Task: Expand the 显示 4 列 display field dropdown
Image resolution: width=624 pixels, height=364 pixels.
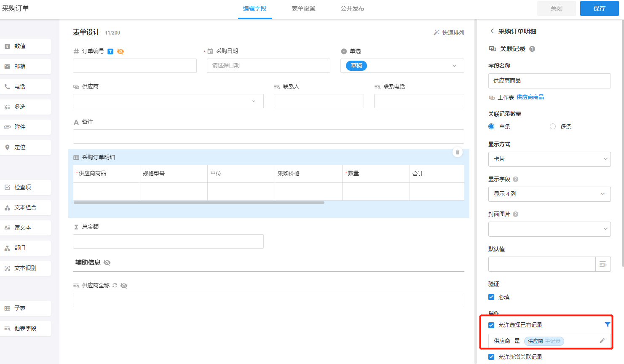Action: 549,194
